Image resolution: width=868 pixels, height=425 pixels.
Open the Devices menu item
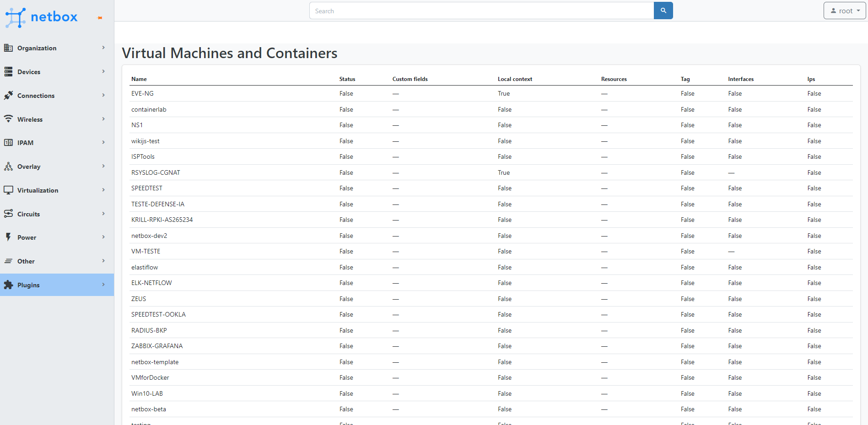(x=57, y=72)
